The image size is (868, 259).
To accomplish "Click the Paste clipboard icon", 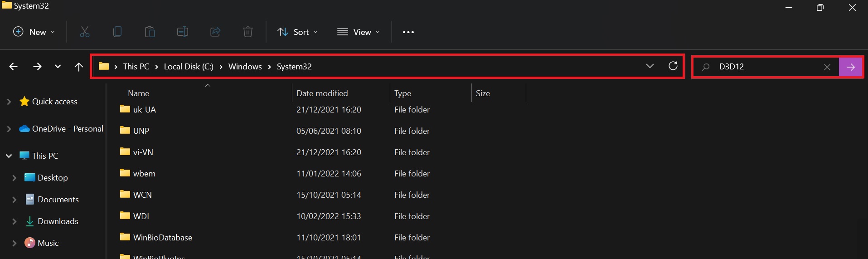I will pos(150,32).
